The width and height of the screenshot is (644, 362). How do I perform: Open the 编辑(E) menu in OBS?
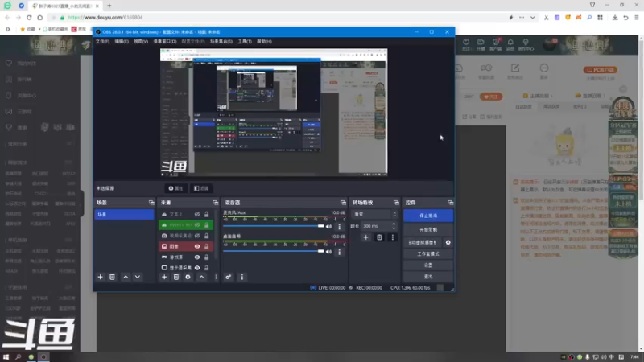tap(122, 42)
